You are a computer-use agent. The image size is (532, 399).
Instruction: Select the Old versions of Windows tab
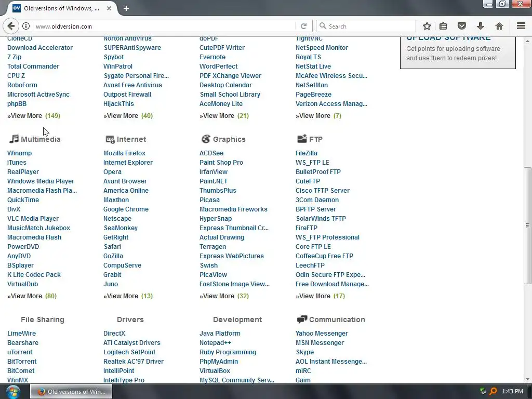pos(61,8)
